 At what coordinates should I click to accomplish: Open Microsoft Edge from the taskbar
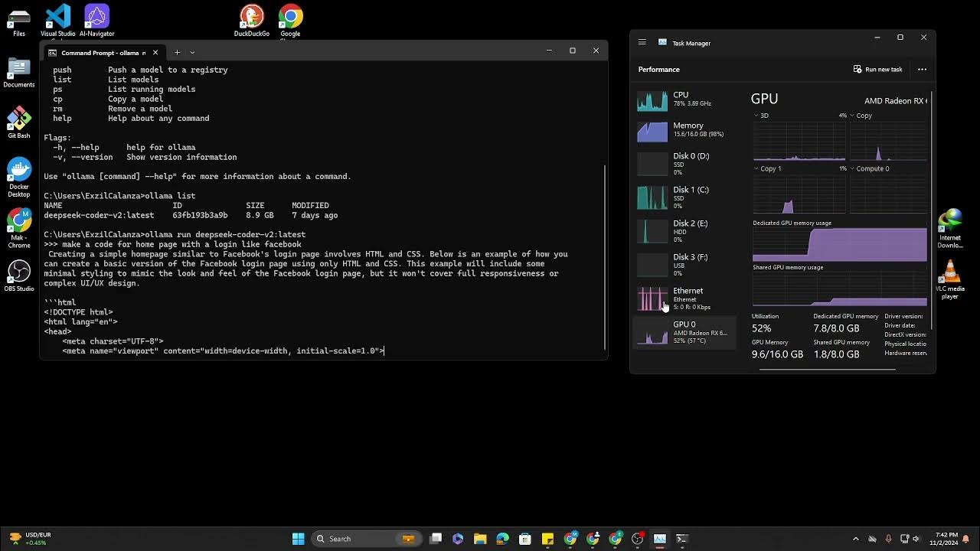tap(502, 539)
